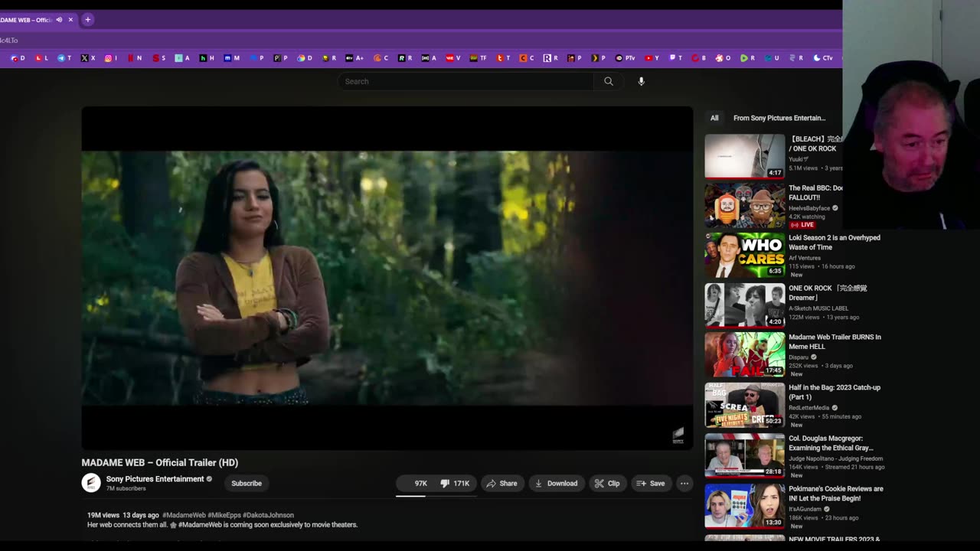
Task: Click the 'Judge Napolitano - Judging Freedom' channel name
Action: click(x=835, y=458)
